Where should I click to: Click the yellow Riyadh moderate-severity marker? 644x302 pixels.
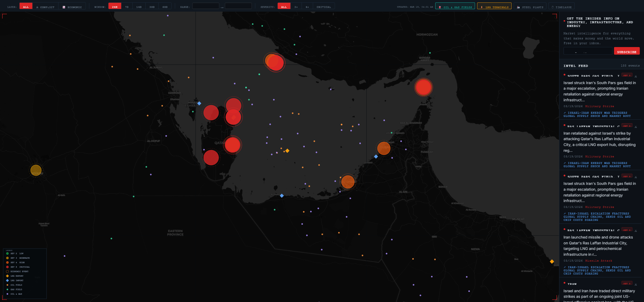coord(36,170)
